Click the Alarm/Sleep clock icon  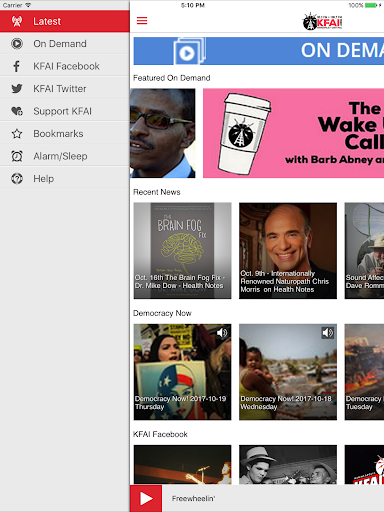point(17,156)
